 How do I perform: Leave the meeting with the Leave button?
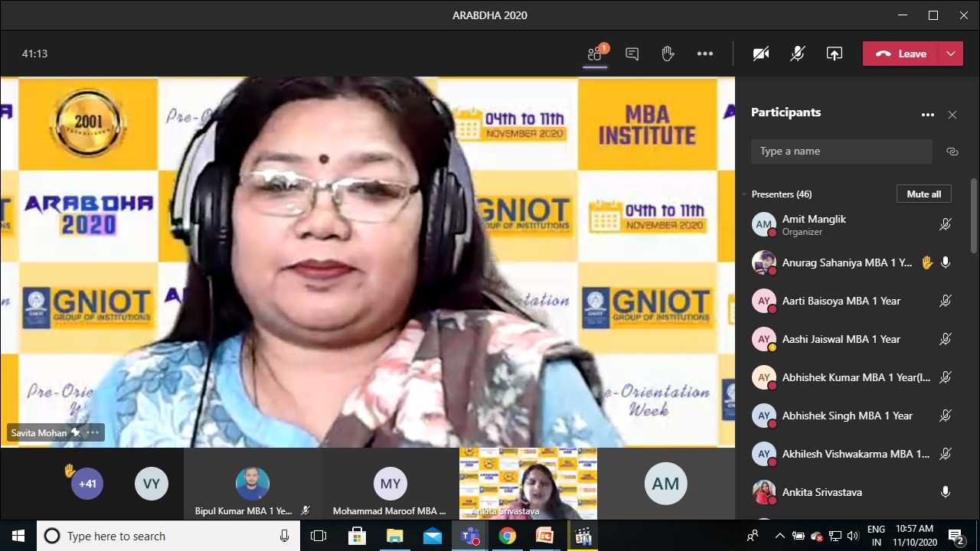point(900,54)
